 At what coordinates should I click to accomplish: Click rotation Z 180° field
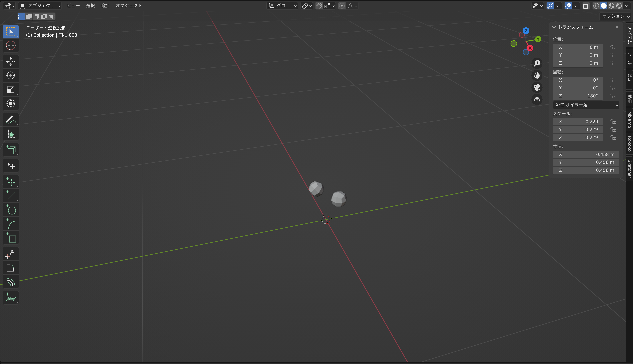point(578,96)
